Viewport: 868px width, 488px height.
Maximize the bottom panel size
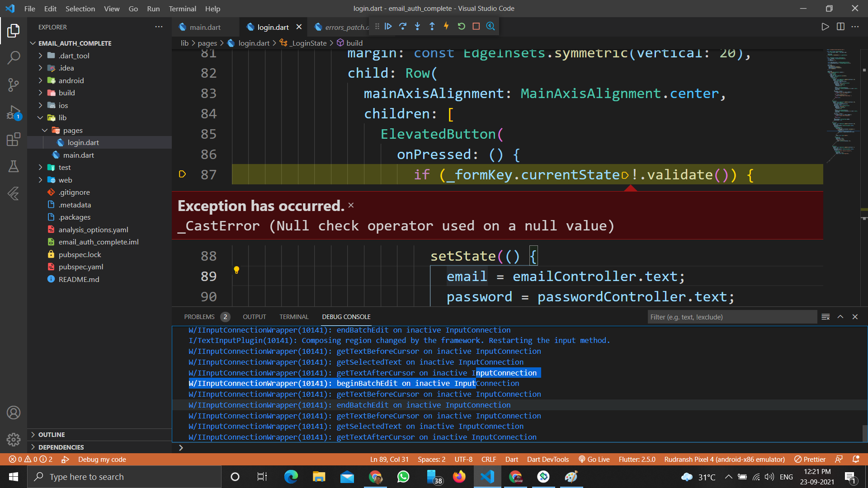point(840,317)
